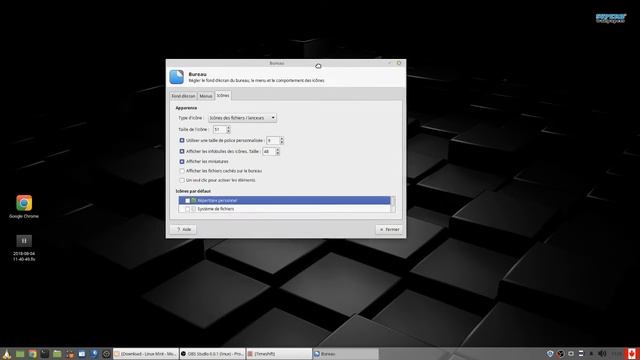Select the Répertoire personnel row
The image size is (640, 360).
(x=284, y=200)
